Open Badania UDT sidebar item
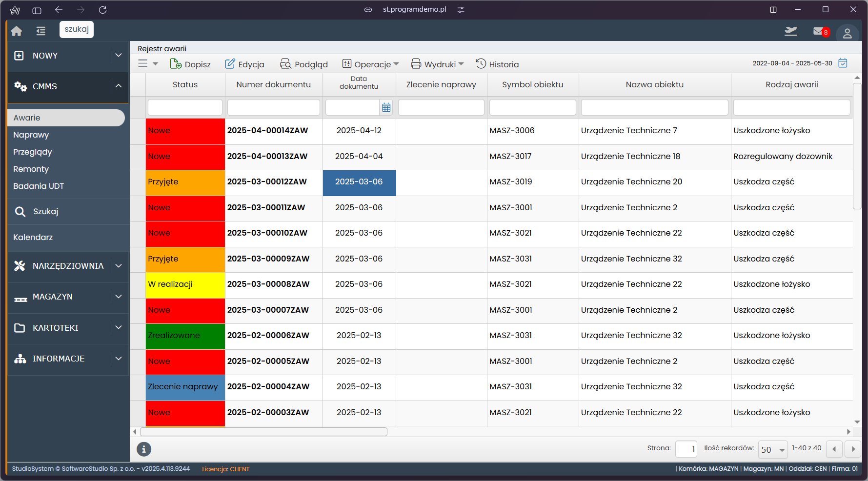This screenshot has width=868, height=481. click(x=39, y=186)
